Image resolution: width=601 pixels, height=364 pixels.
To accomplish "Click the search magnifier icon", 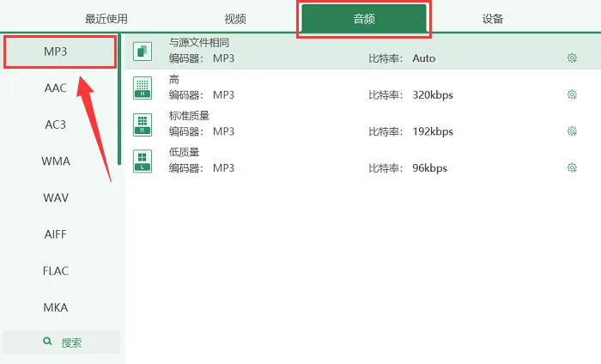I will [x=47, y=341].
